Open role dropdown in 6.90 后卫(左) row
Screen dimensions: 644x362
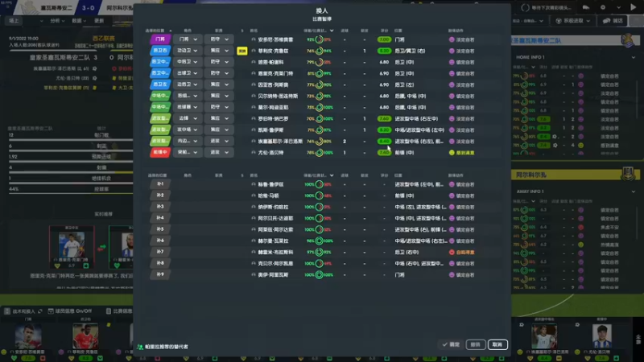coord(188,84)
